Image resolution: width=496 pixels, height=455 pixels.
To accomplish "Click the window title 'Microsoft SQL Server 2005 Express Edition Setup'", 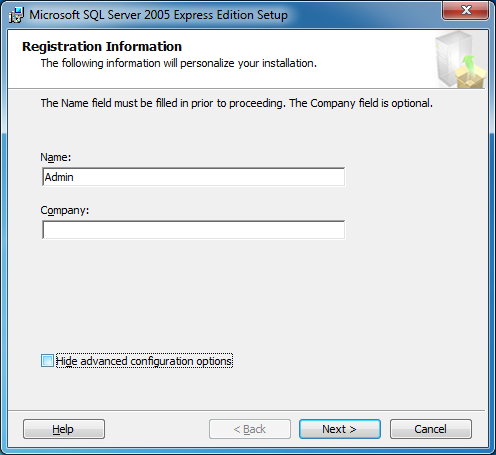I will pyautogui.click(x=158, y=15).
